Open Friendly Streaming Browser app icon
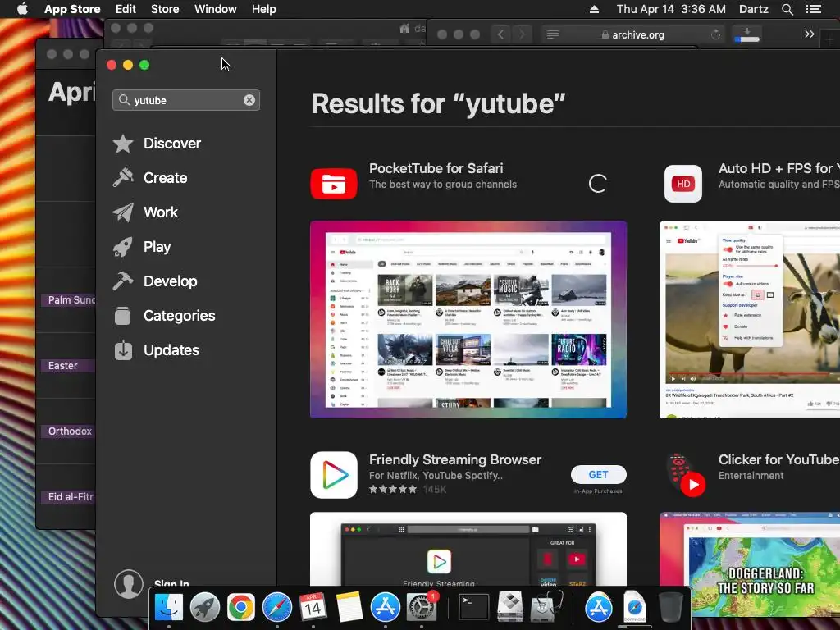 point(334,475)
